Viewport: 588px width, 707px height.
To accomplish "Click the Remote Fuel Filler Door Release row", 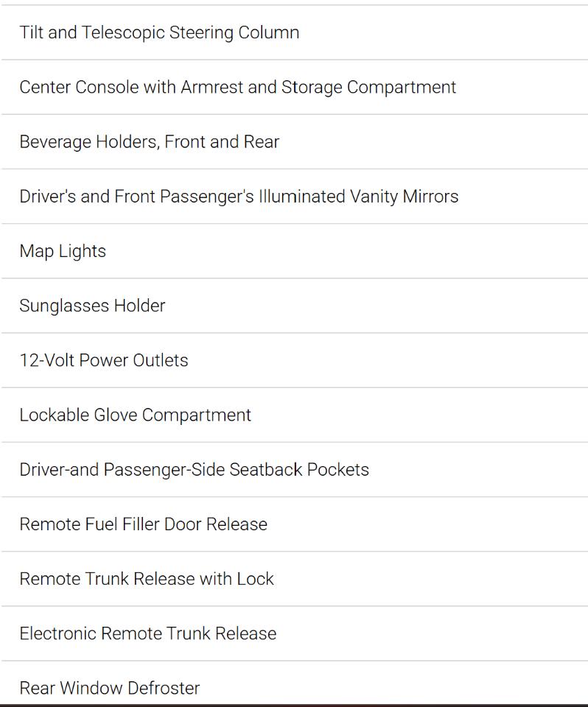I will click(x=294, y=524).
